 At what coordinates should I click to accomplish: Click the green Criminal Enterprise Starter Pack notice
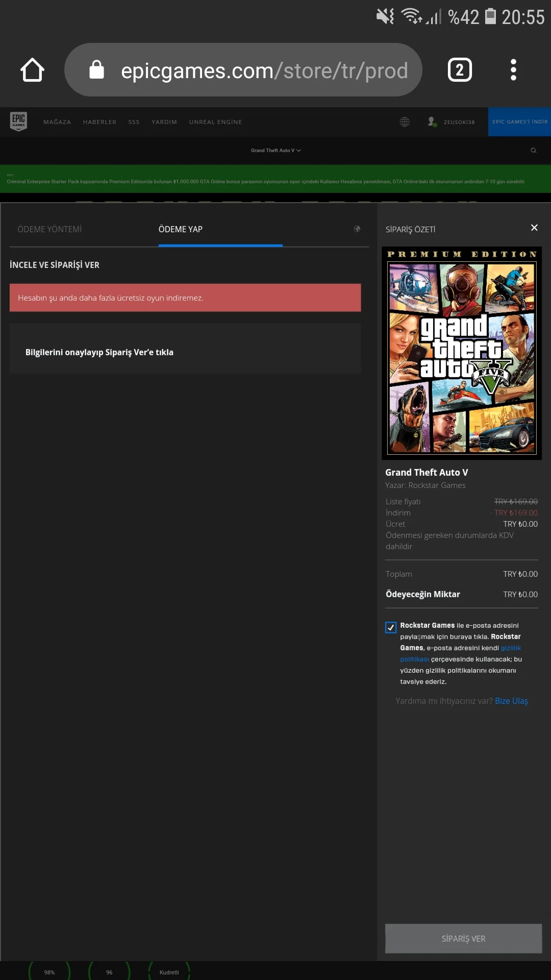coord(275,179)
